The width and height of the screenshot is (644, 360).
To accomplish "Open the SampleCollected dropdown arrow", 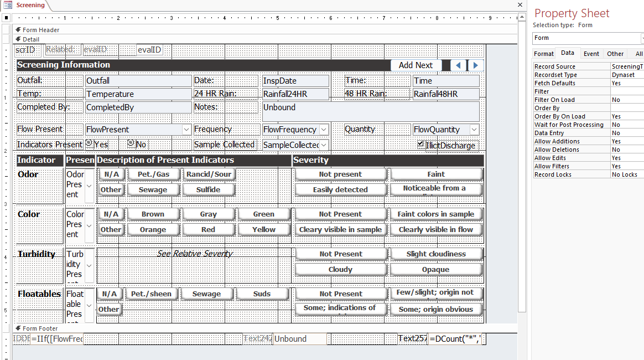I will click(x=324, y=145).
